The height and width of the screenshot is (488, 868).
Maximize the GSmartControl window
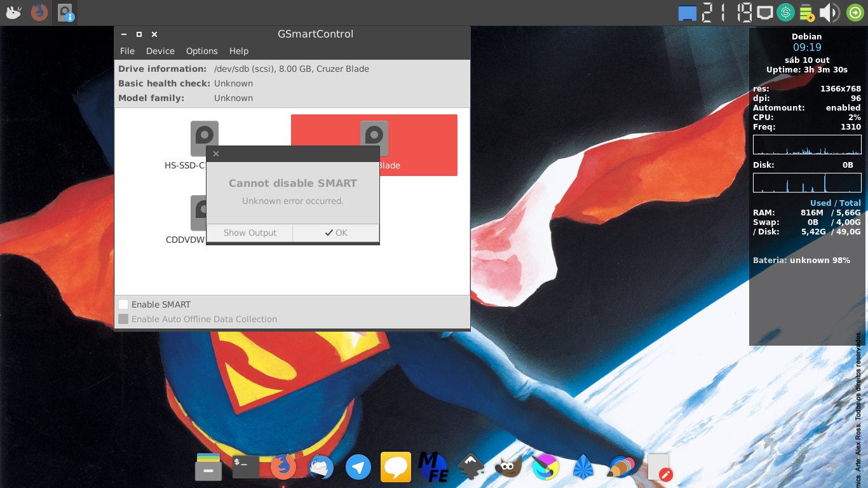tap(139, 34)
